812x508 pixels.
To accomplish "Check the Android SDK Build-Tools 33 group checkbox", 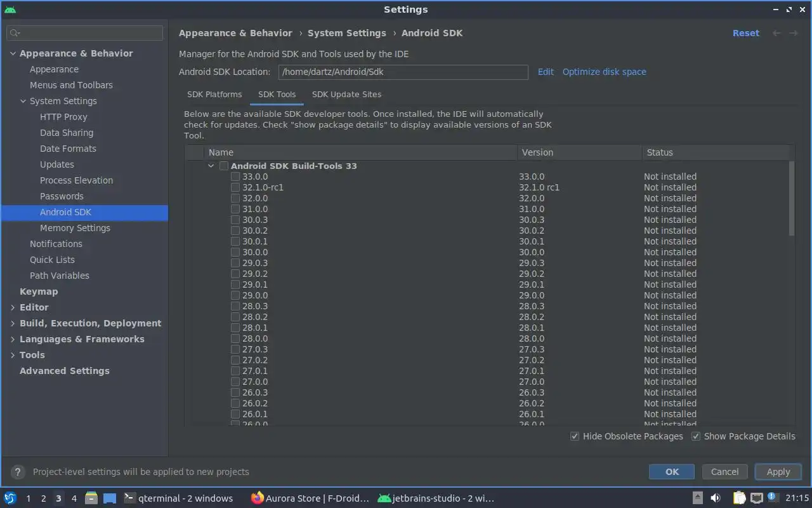I will click(224, 166).
